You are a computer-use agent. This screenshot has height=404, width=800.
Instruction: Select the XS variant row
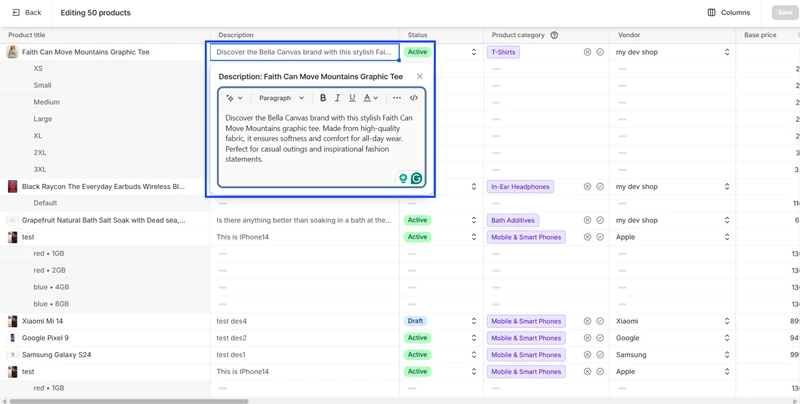[105, 68]
